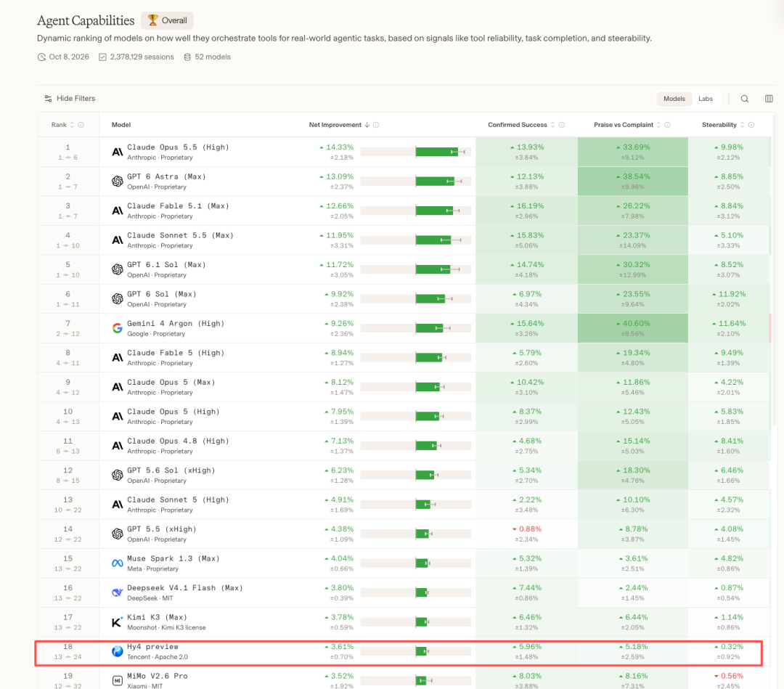Click the Google logo for Gemini 4 Argon
This screenshot has height=689, width=784.
click(x=118, y=328)
